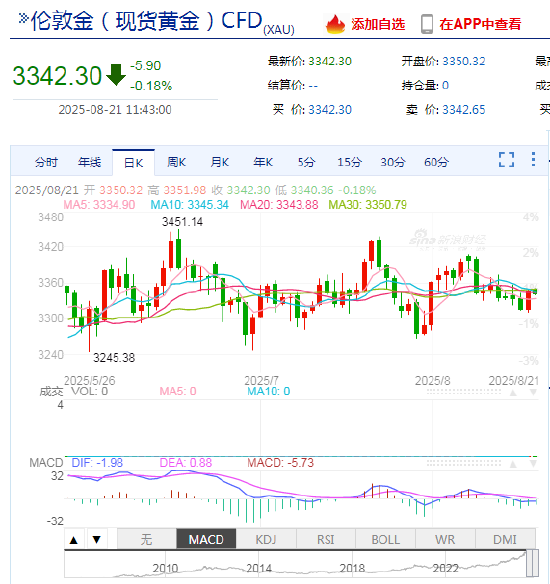Enable the BOLL indicator
Viewport: 550px width, 584px height.
click(385, 539)
